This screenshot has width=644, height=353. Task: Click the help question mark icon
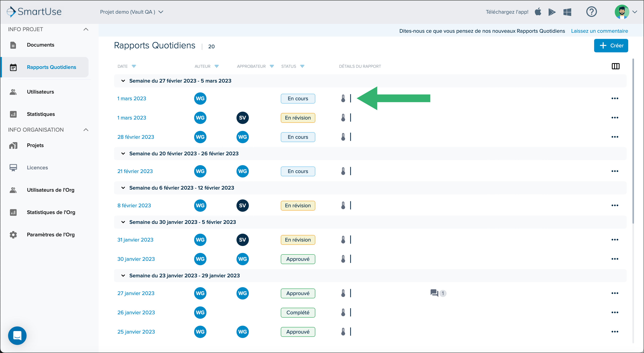pos(591,12)
